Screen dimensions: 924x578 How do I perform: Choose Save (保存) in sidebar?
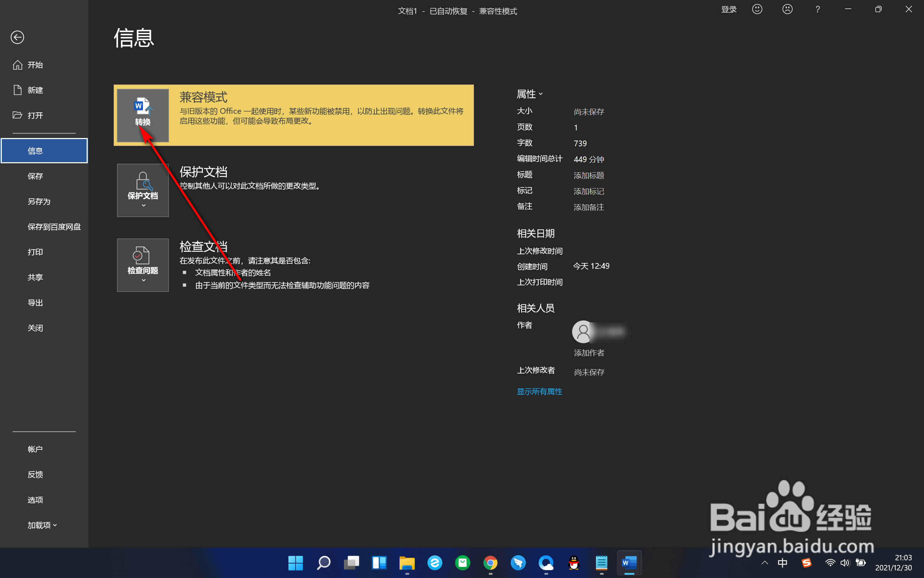[x=44, y=176]
